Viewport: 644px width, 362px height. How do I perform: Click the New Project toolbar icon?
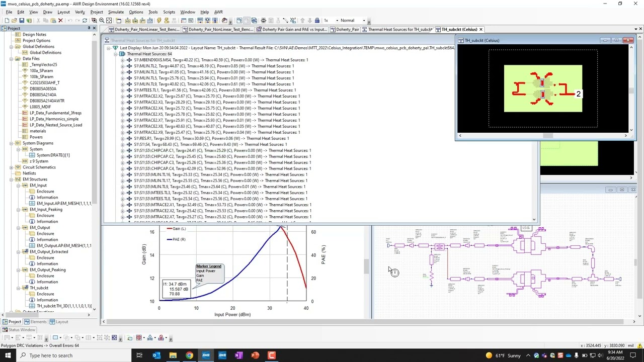pos(7,21)
